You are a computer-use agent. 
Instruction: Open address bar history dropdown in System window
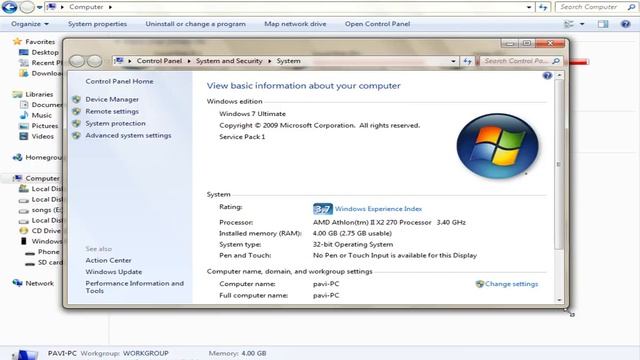(x=453, y=61)
